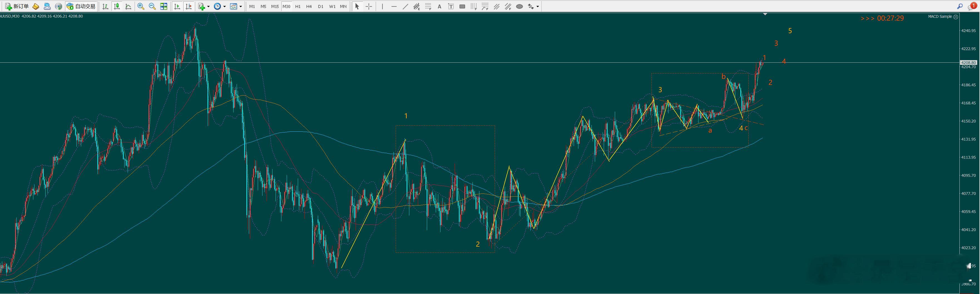
Task: Select the crosshair tool
Action: (x=369, y=6)
